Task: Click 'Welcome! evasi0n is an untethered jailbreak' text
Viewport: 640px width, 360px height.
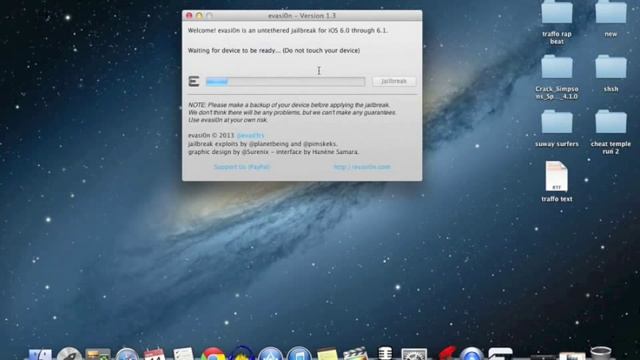Action: tap(288, 31)
